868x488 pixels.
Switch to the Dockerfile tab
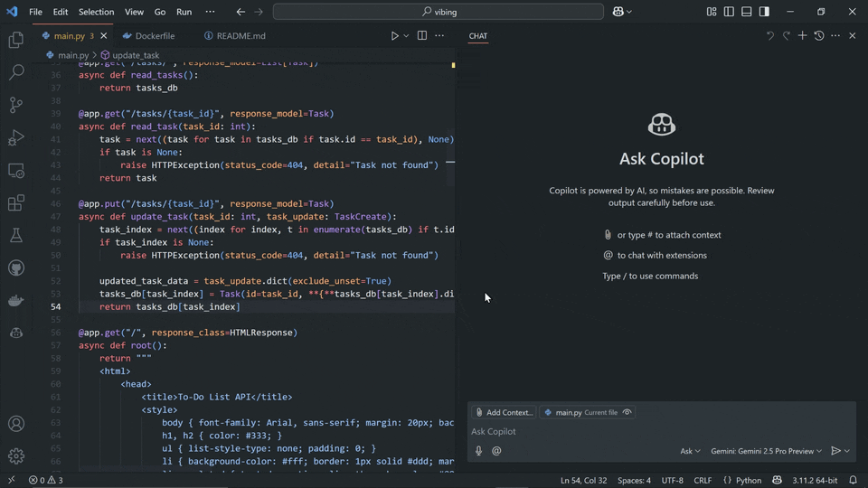tap(155, 36)
